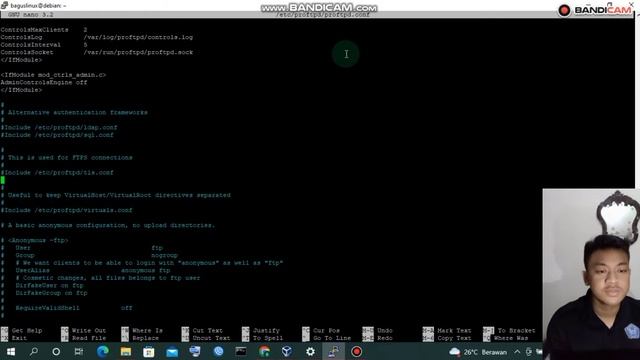Click '# This is used for FTPS connections' comment
The height and width of the screenshot is (360, 640).
(67, 158)
